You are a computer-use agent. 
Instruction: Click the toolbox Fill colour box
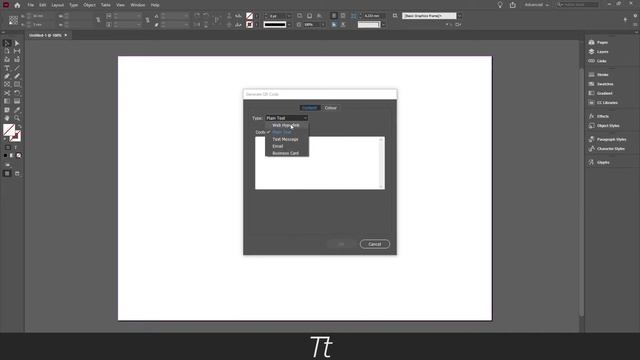coord(9,130)
